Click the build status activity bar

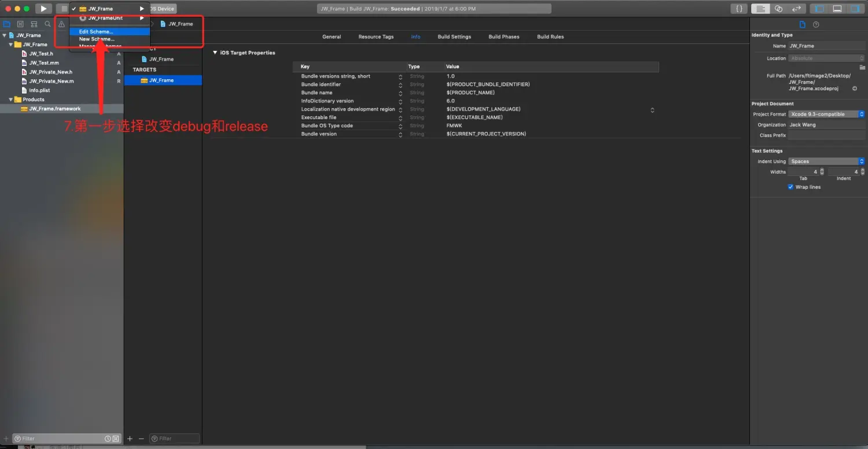coord(435,9)
